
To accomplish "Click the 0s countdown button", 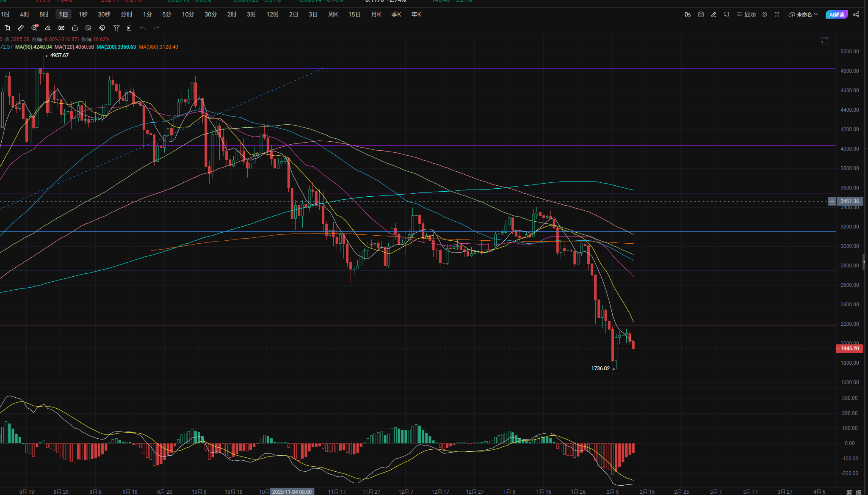I will [x=688, y=14].
